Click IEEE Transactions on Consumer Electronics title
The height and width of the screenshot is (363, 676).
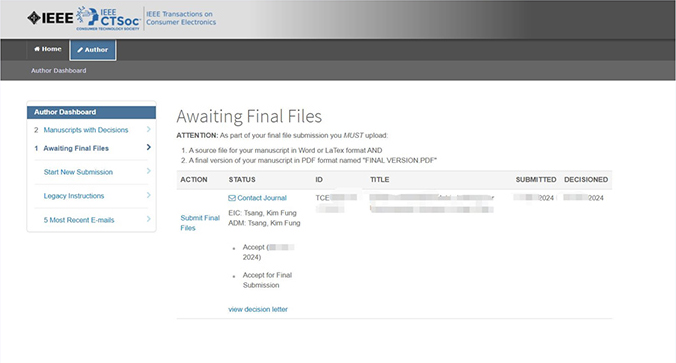click(x=181, y=18)
